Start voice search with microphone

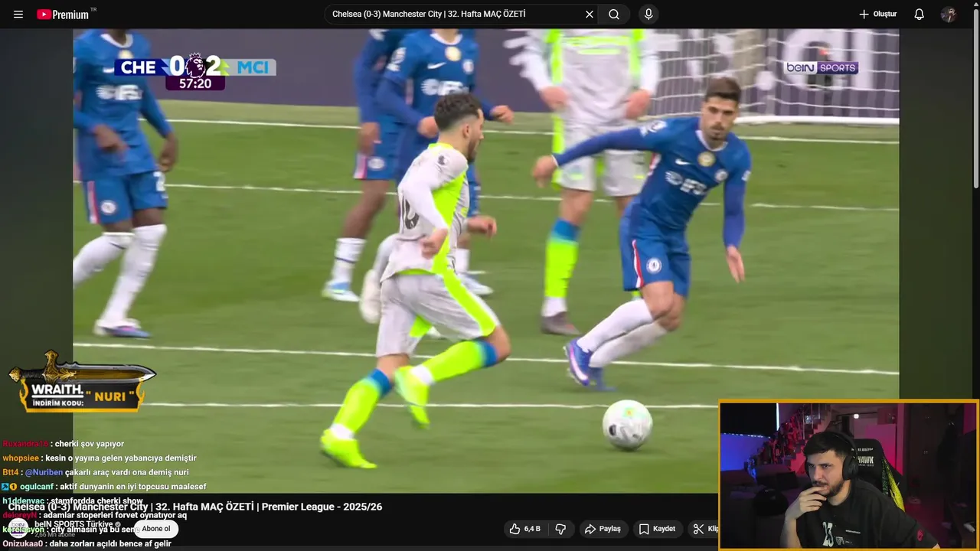(648, 15)
